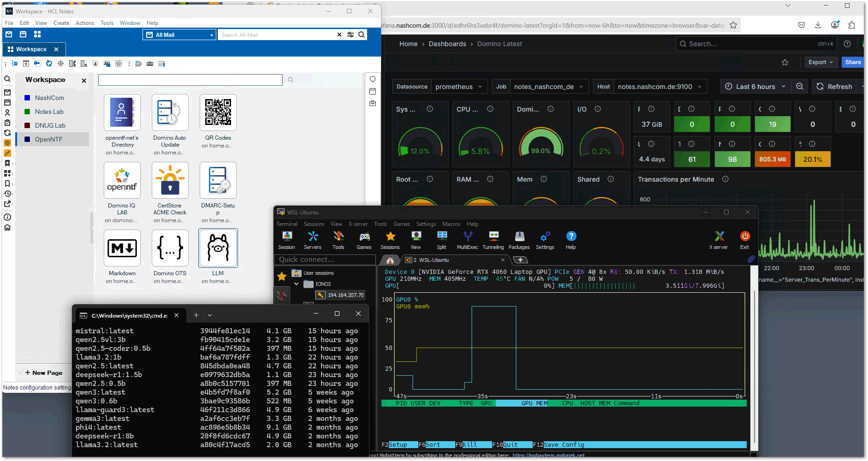Open the Domino Auto Update database icon
This screenshot has height=461, width=868.
point(170,112)
